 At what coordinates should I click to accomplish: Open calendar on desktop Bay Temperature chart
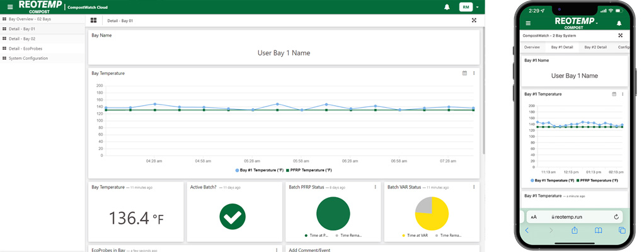(x=464, y=73)
